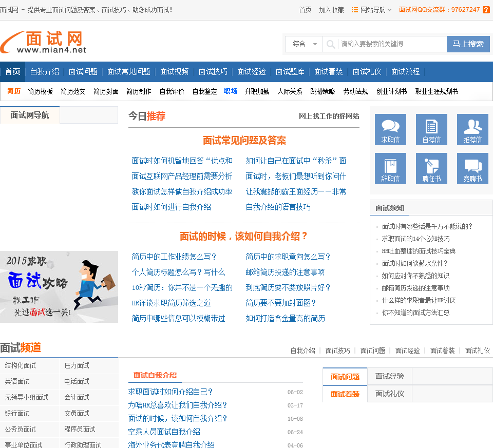
Task: Open 面试问题 in the main navigation bar
Action: 83,72
